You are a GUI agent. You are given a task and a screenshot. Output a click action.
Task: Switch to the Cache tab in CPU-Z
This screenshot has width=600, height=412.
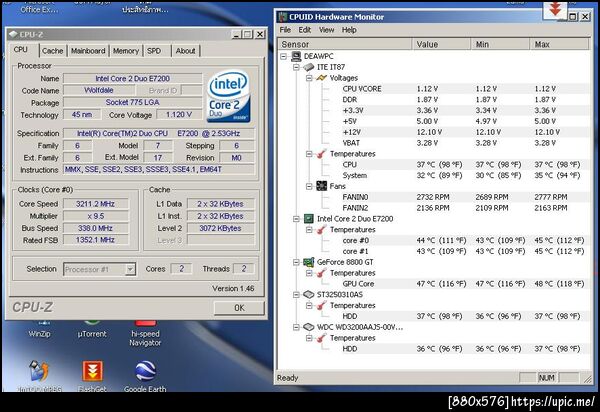(x=52, y=51)
